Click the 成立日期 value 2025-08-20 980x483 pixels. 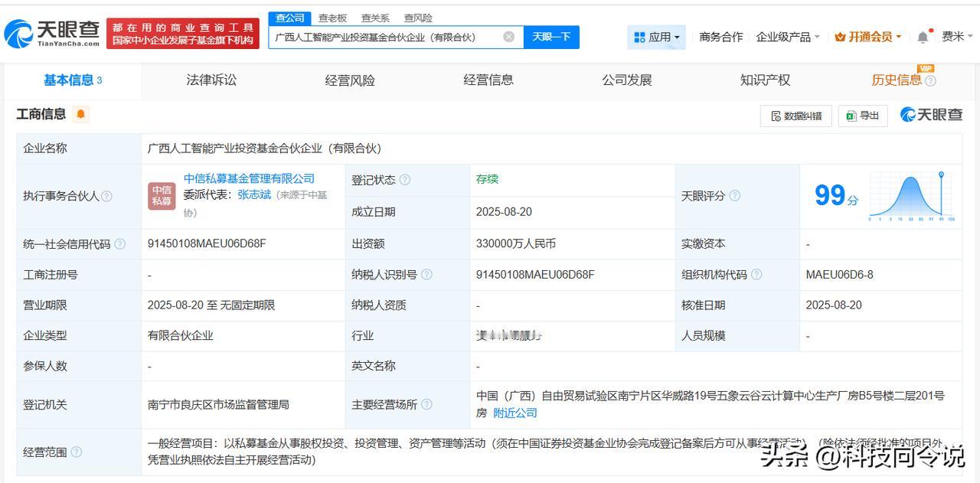point(504,212)
